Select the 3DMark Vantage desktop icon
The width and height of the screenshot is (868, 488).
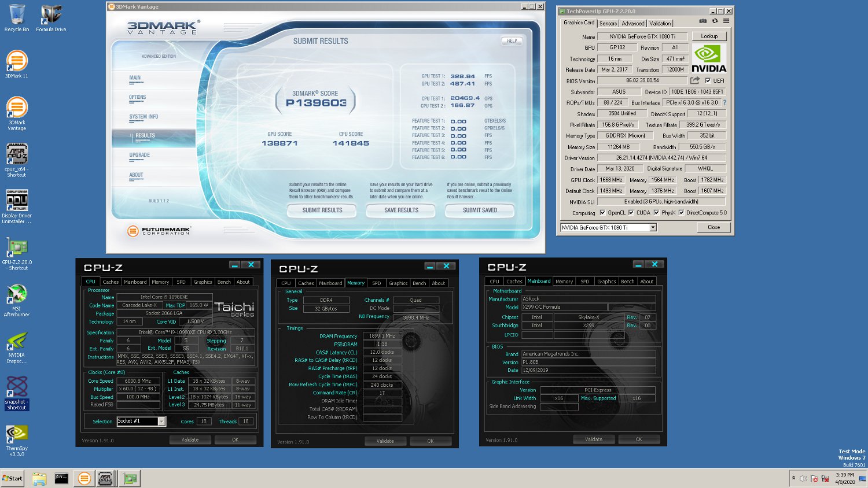[17, 114]
